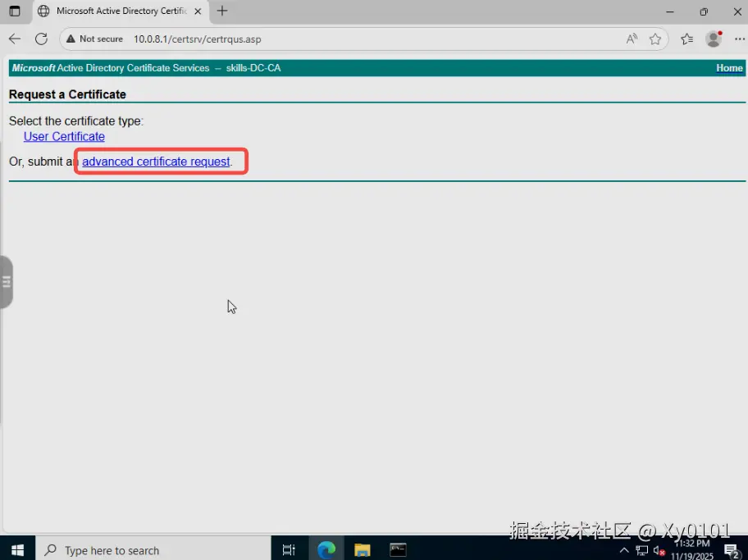Click the muted volume tray icon
This screenshot has height=560, width=748.
659,550
